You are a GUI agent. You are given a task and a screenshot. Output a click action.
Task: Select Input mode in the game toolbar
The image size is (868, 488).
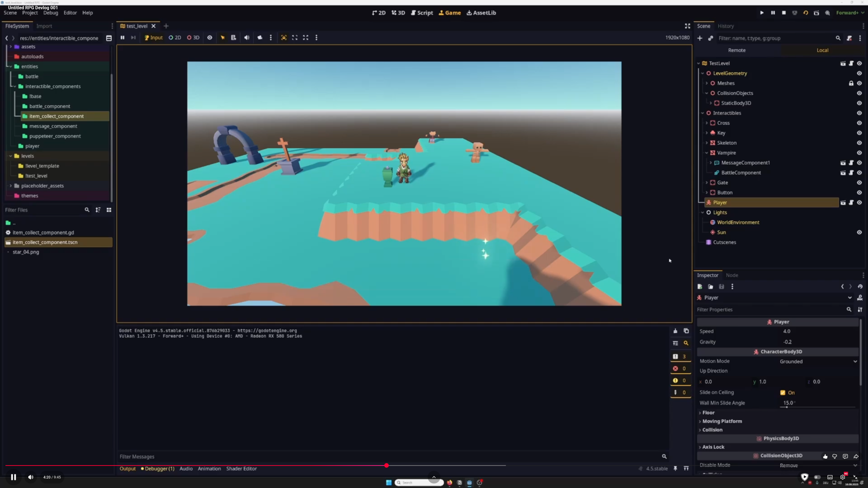tap(154, 37)
